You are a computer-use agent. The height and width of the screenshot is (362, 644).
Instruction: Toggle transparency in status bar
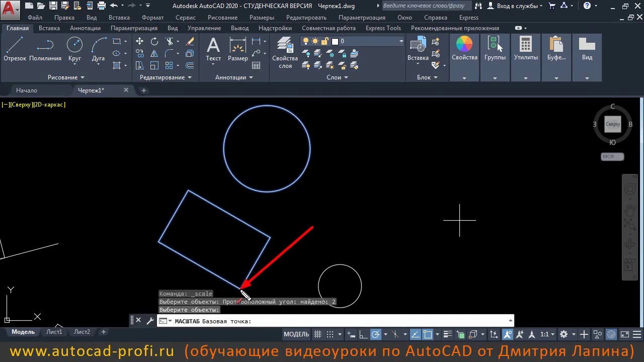click(461, 334)
